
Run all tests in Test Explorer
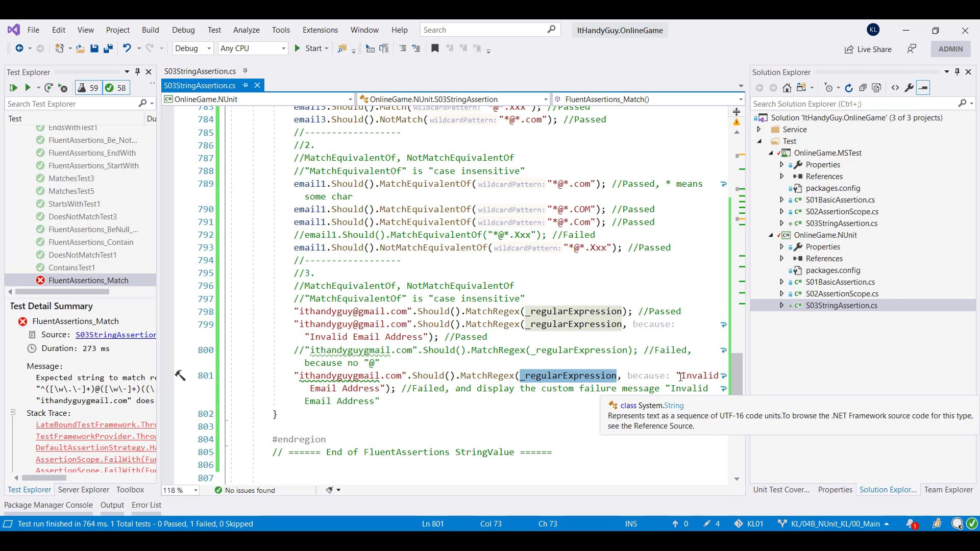[14, 88]
